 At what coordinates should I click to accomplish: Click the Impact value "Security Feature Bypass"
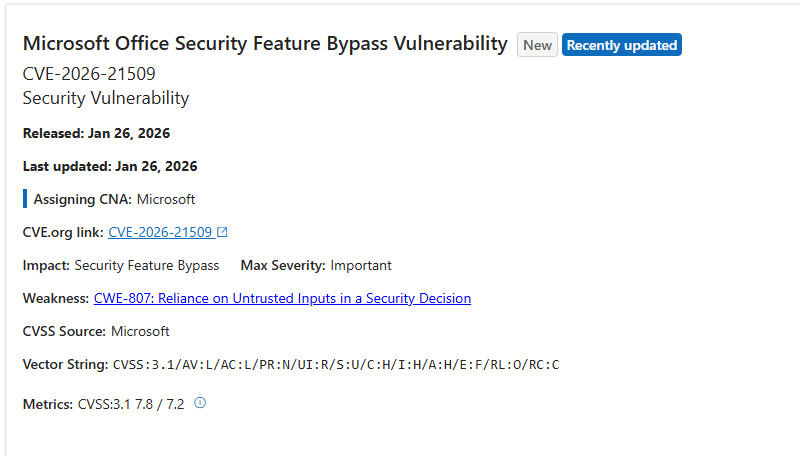coord(147,265)
